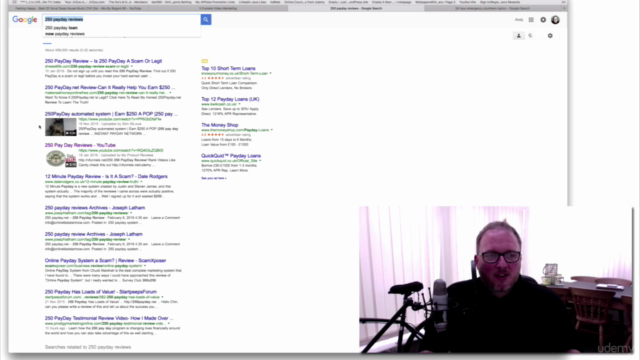Expand URL dropdown of 'Online Payday System a Scam?' result
Screen dimensions: 640x360
pyautogui.click(x=144, y=266)
